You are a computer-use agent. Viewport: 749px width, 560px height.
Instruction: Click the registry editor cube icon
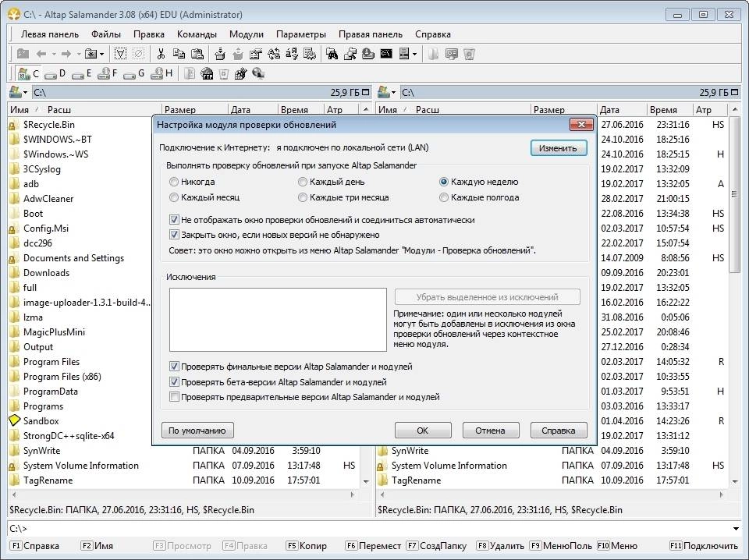point(241,73)
